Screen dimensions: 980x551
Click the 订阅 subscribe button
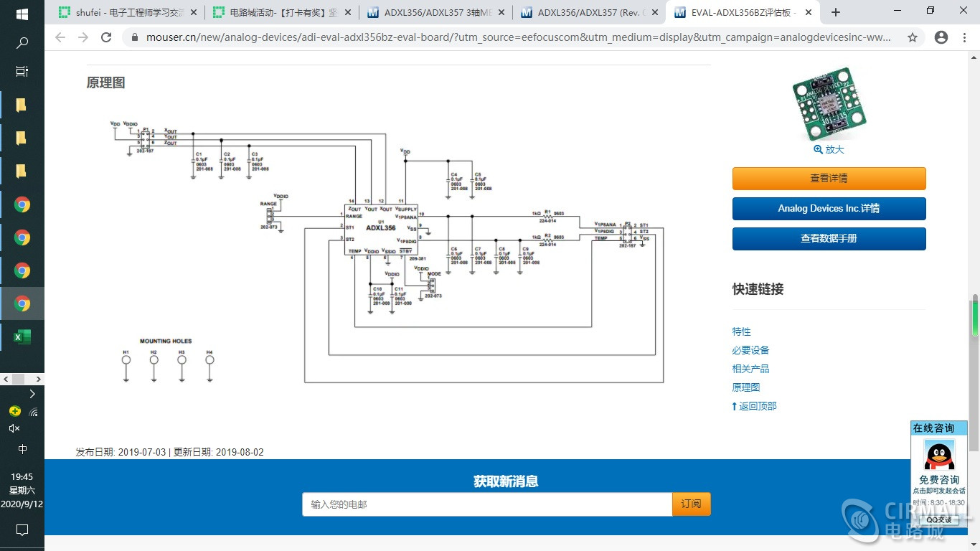click(691, 504)
